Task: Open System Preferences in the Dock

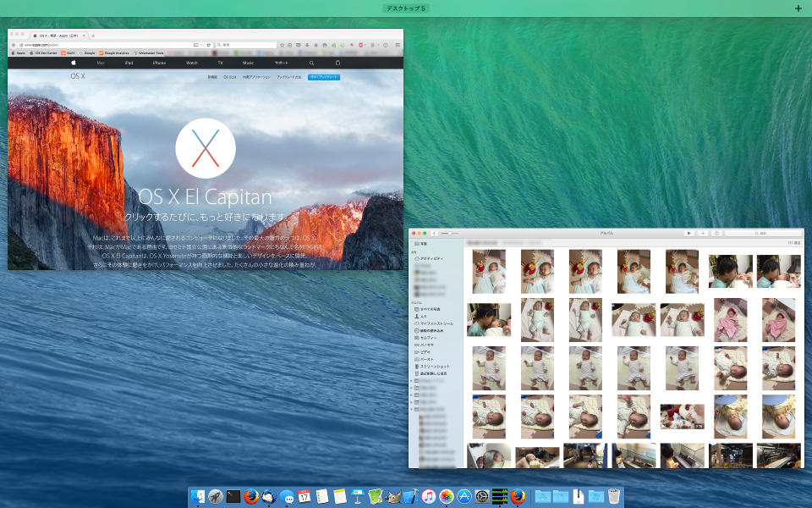Action: [481, 497]
